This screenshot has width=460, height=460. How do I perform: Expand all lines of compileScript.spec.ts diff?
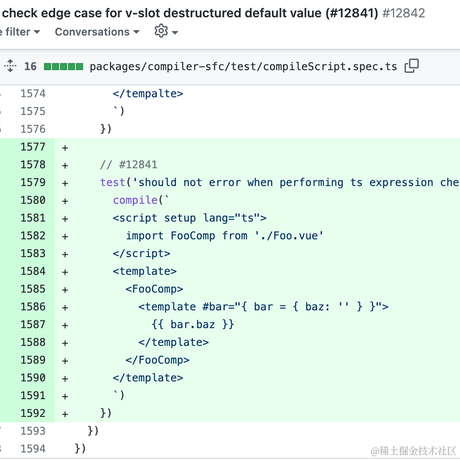pos(10,66)
